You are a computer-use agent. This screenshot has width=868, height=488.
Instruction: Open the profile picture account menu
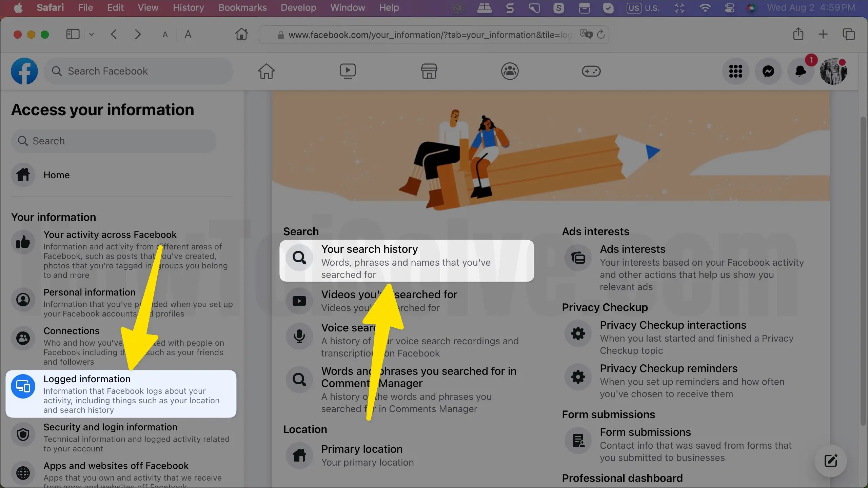coord(833,71)
